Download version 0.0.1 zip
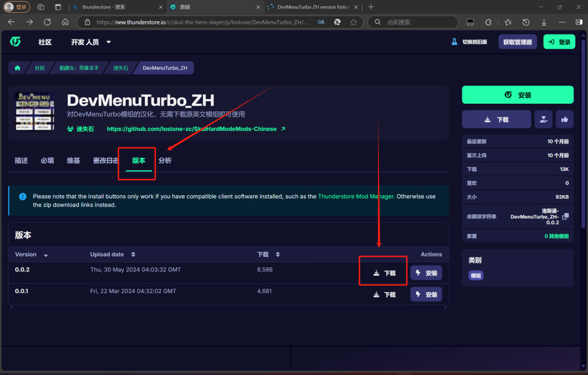The width and height of the screenshot is (588, 375). 384,294
